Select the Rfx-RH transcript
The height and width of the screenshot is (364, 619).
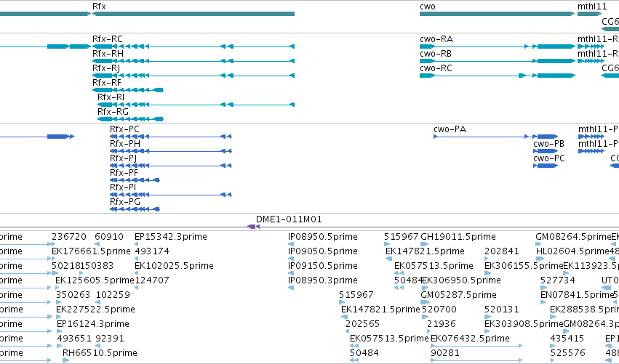tap(108, 54)
